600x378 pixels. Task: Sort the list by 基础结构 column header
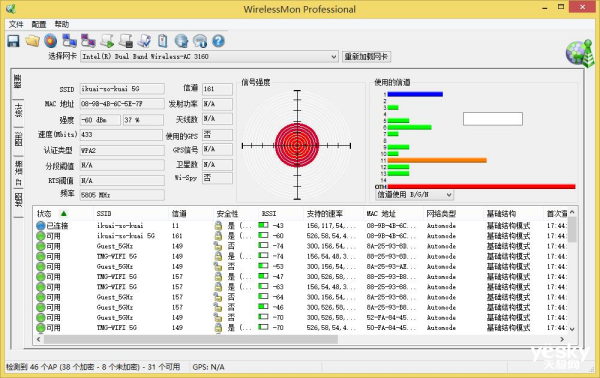coord(514,213)
